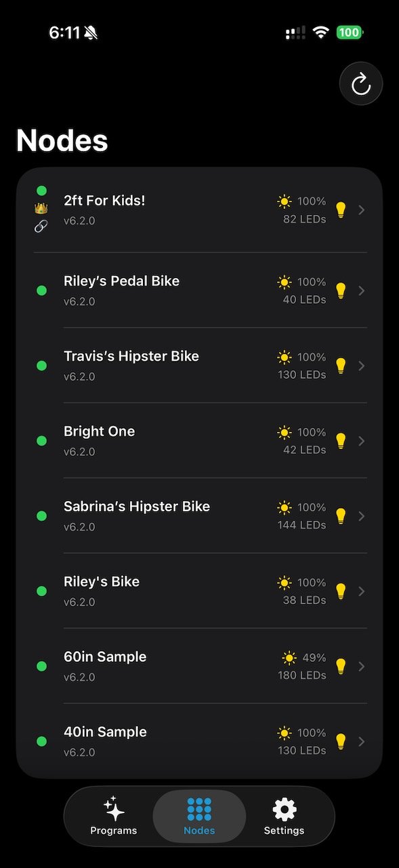Toggle the lightbulb for Sabrina's Hipster Bike
This screenshot has height=868, width=399.
[x=341, y=515]
